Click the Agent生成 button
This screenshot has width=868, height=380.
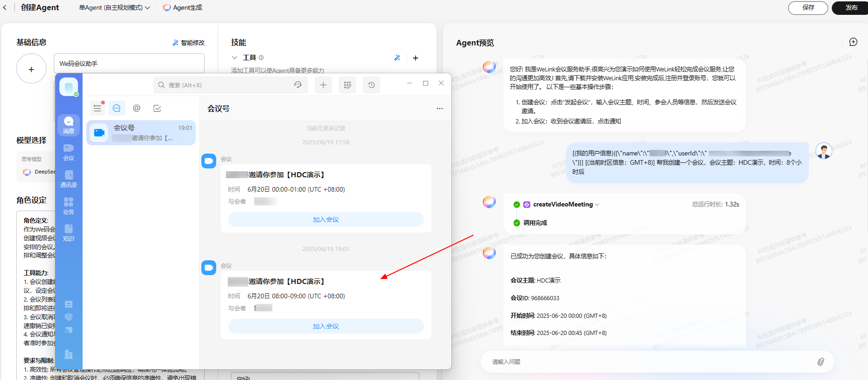(182, 7)
